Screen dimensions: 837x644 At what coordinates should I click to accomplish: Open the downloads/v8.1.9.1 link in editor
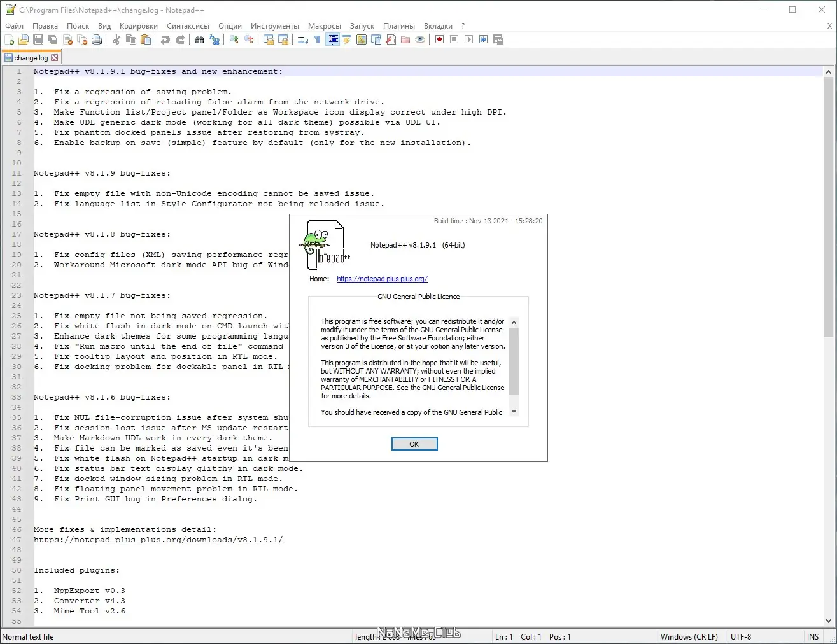tap(158, 540)
